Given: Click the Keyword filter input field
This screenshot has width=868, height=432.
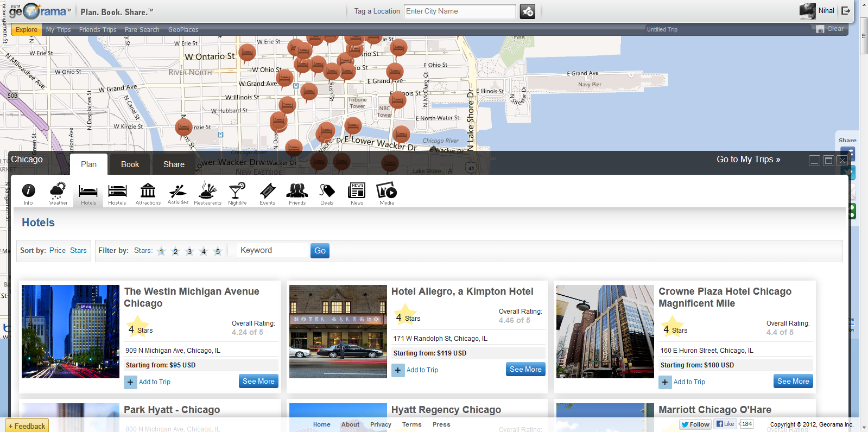Looking at the screenshot, I should (x=273, y=251).
